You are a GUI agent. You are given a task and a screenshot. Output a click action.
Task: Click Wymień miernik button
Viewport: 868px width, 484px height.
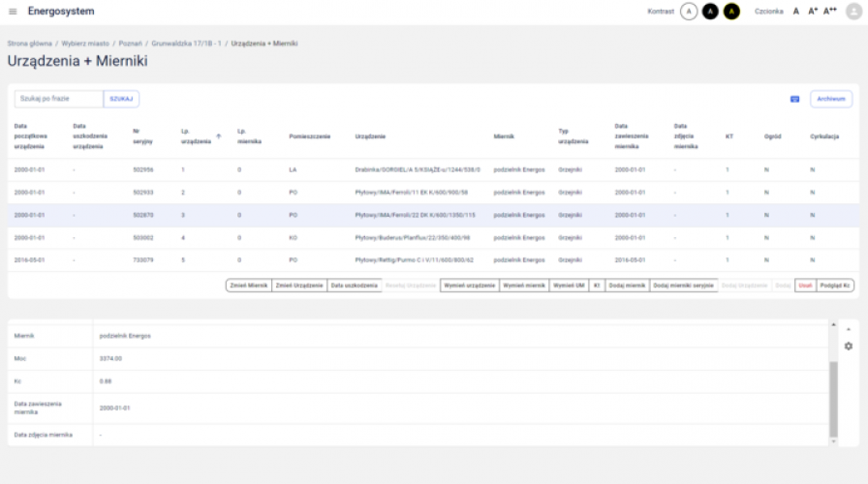click(x=524, y=286)
